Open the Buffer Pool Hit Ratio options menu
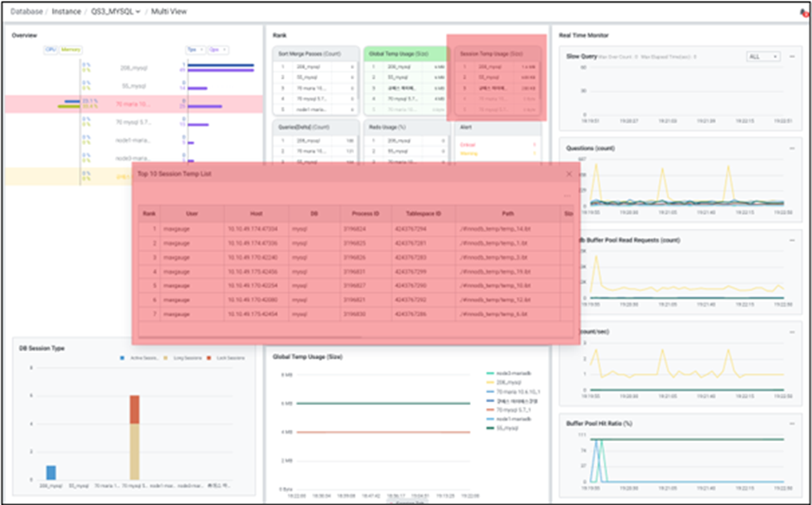Viewport: 812px width, 505px height. click(x=791, y=424)
